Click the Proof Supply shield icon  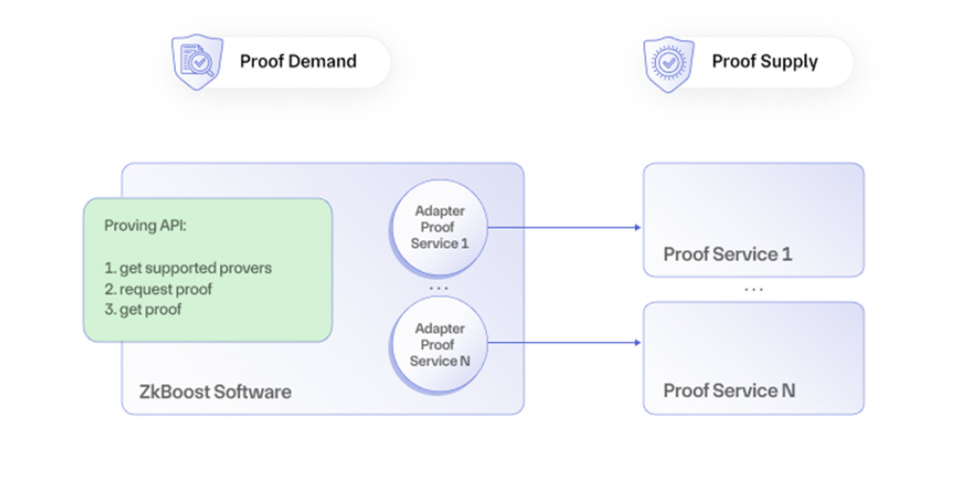(x=668, y=61)
